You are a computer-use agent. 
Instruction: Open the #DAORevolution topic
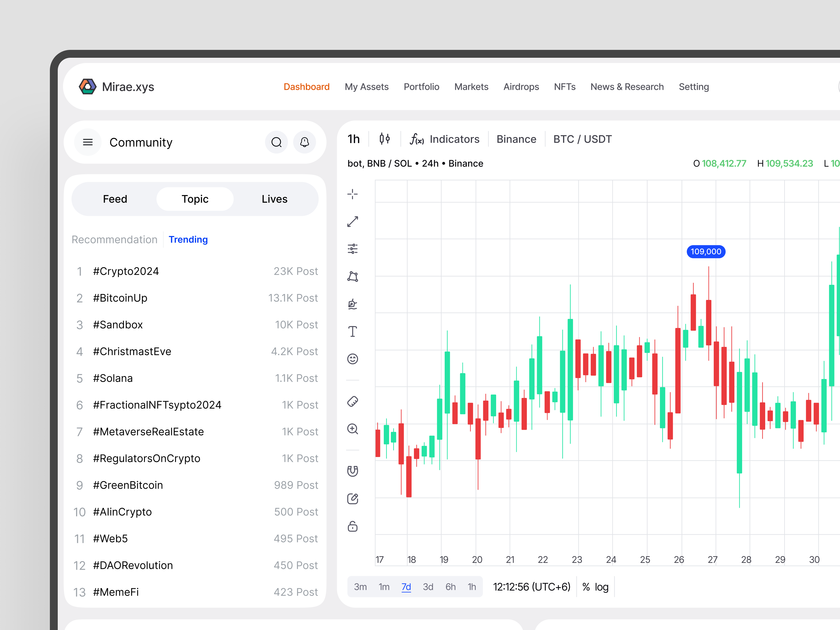click(x=195, y=565)
